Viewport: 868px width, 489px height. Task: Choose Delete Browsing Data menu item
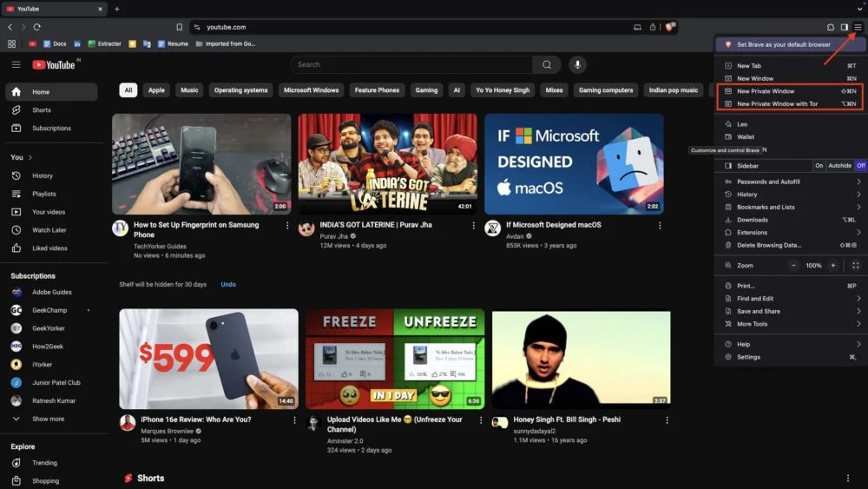tap(768, 245)
